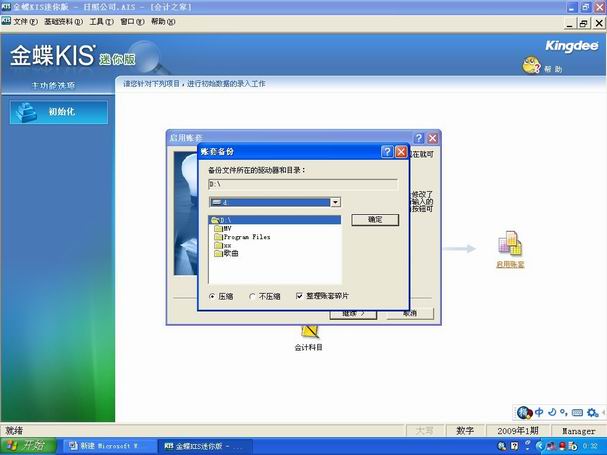The image size is (607, 455).
Task: Click the IME punctuation icon
Action: coord(564,412)
